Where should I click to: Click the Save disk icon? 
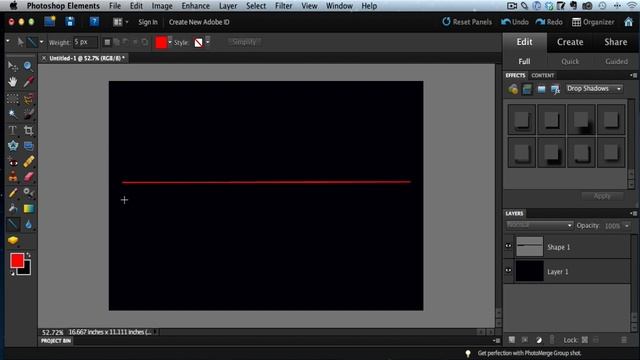click(x=70, y=22)
